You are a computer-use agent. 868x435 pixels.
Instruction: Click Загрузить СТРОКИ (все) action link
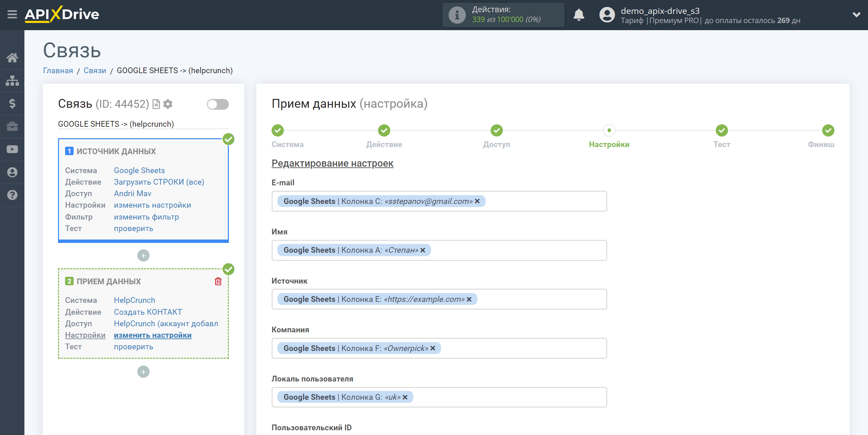pos(159,182)
